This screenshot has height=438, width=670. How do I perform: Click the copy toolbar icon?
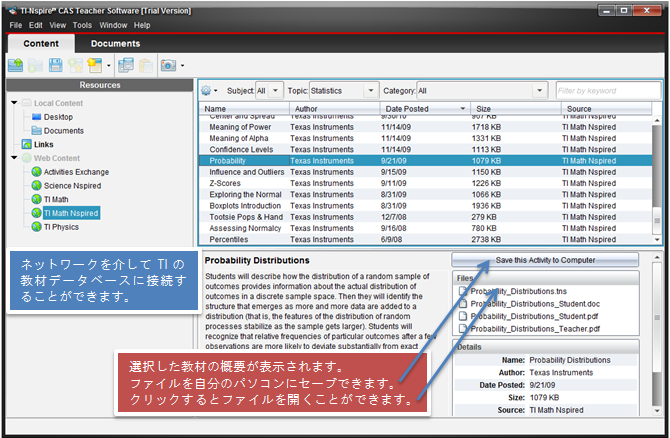click(x=126, y=65)
